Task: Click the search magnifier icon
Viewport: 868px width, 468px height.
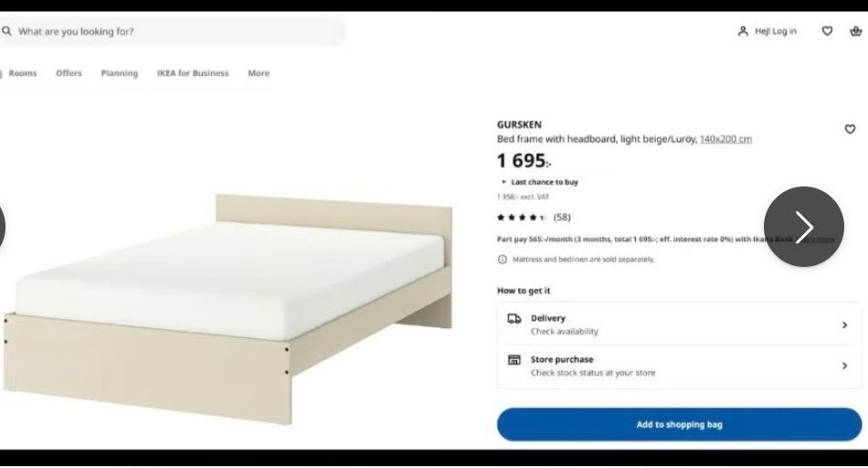Action: (x=6, y=31)
